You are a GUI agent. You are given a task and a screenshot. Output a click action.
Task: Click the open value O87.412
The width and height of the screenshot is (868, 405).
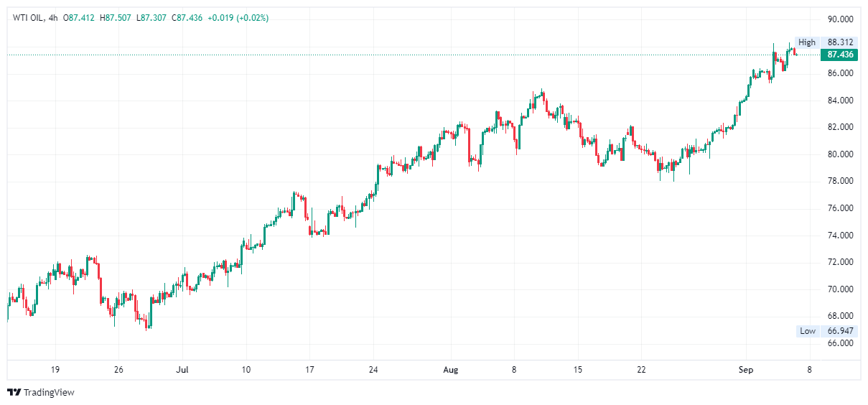(x=80, y=17)
